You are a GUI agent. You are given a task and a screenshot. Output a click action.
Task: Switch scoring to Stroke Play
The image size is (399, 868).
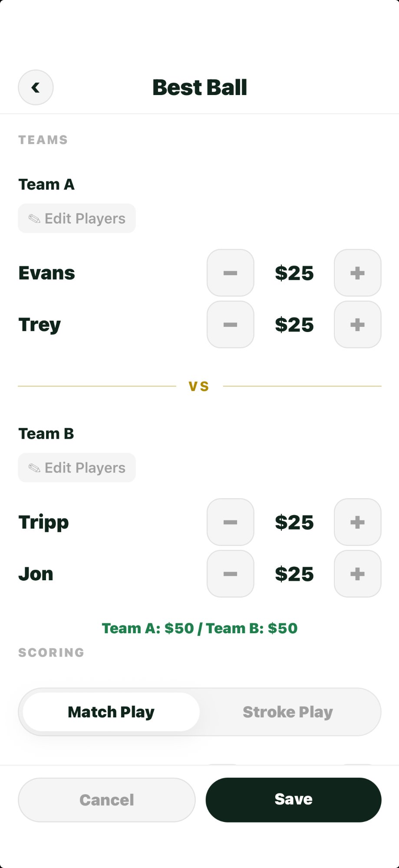click(x=288, y=712)
